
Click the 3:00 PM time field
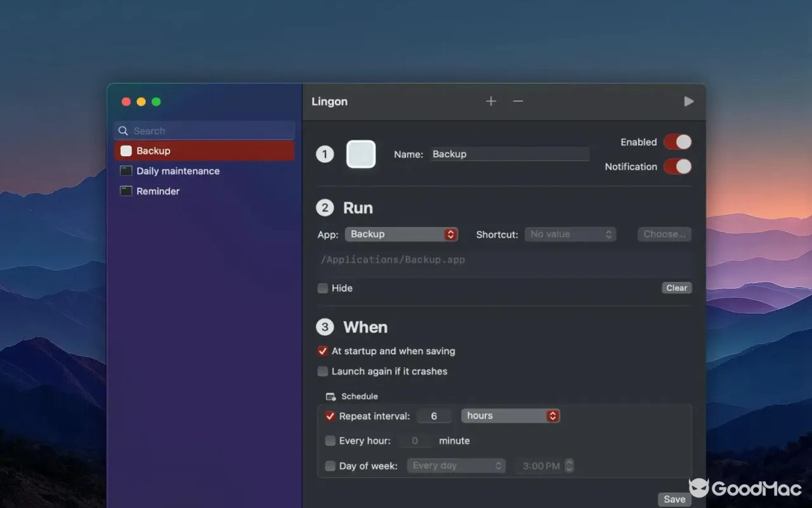coord(540,466)
